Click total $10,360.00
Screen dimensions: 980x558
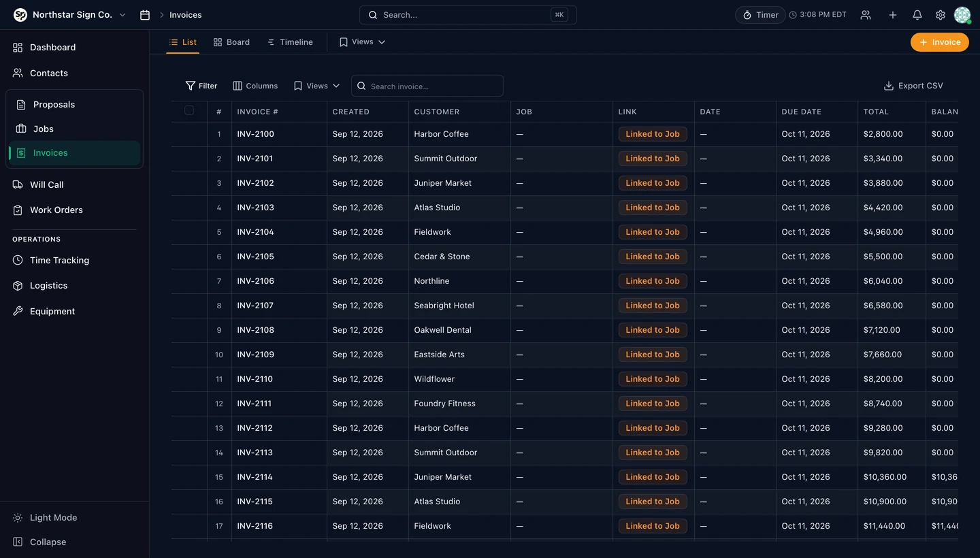885,477
